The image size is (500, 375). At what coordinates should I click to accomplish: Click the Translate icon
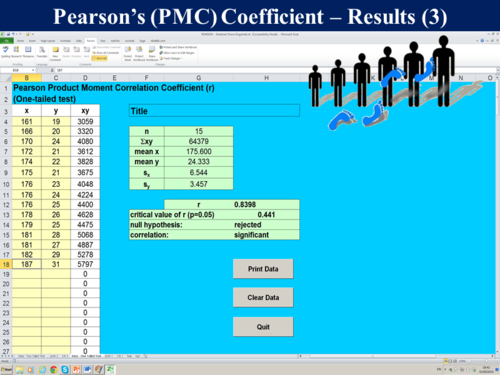click(42, 51)
